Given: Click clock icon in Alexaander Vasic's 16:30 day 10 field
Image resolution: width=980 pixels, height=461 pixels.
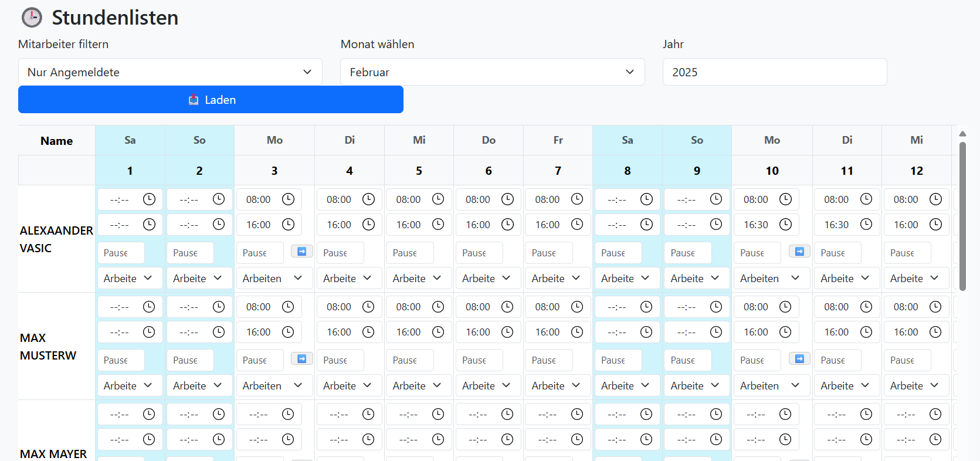Looking at the screenshot, I should pyautogui.click(x=785, y=225).
